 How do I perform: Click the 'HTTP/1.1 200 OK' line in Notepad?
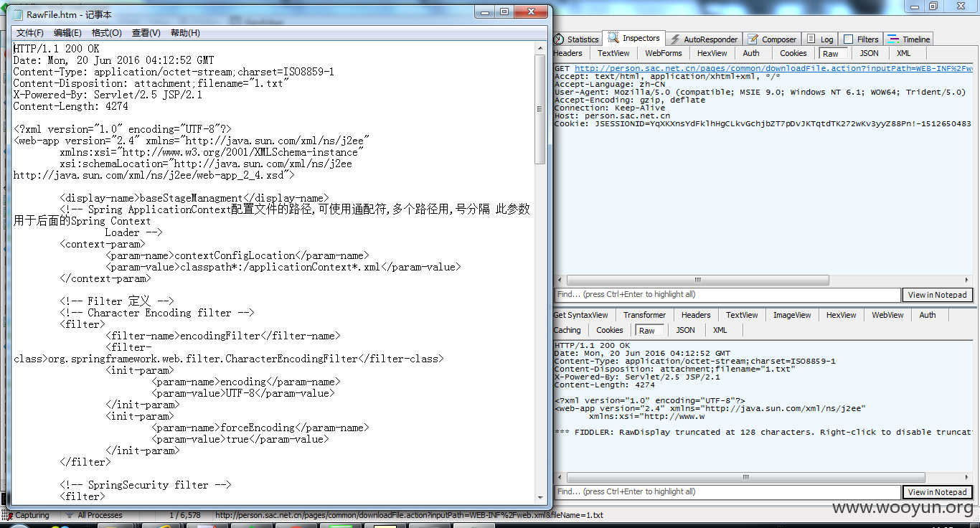click(56, 49)
